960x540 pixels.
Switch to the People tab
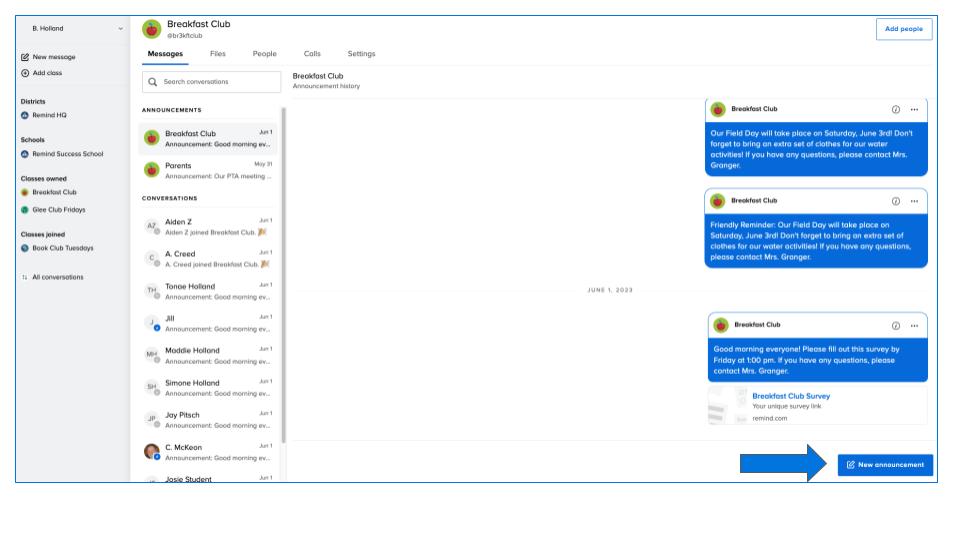(x=264, y=54)
